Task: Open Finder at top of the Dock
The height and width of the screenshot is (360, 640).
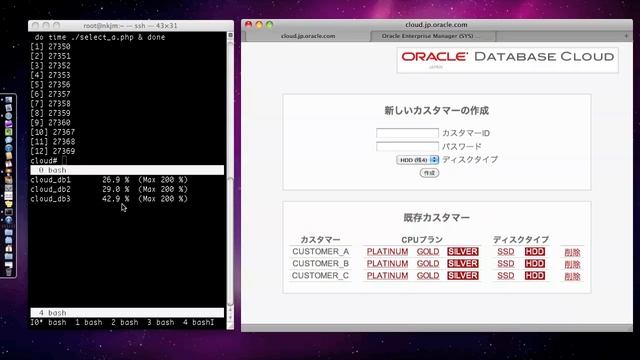Action: (x=9, y=100)
